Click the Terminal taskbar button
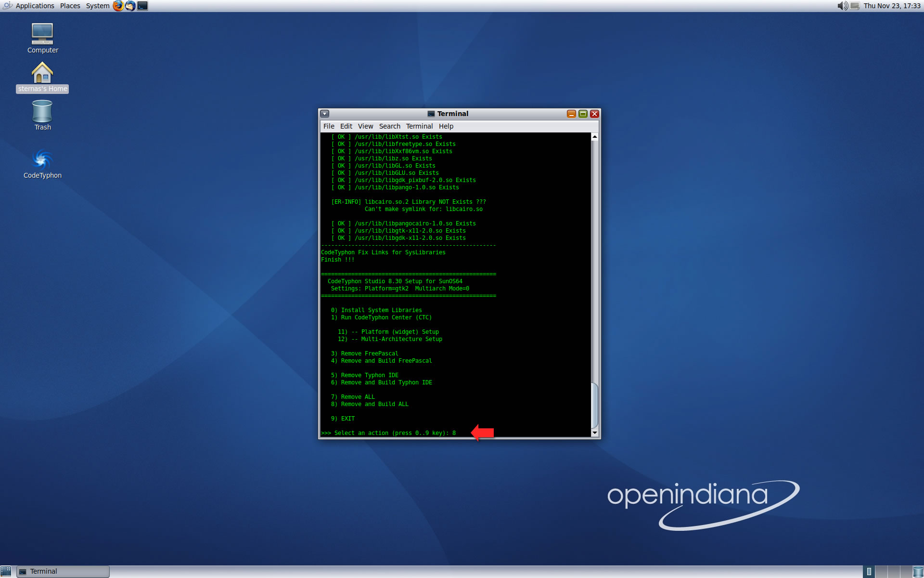The width and height of the screenshot is (924, 578). point(63,571)
